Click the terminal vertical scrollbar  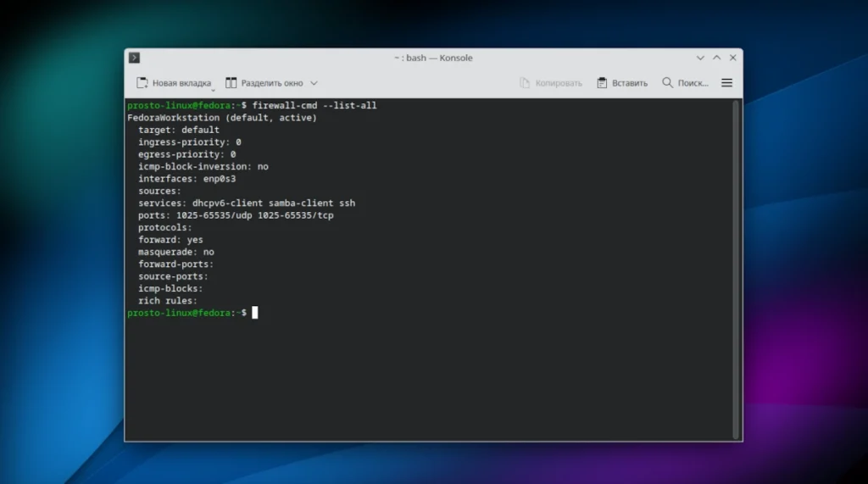[x=737, y=270]
